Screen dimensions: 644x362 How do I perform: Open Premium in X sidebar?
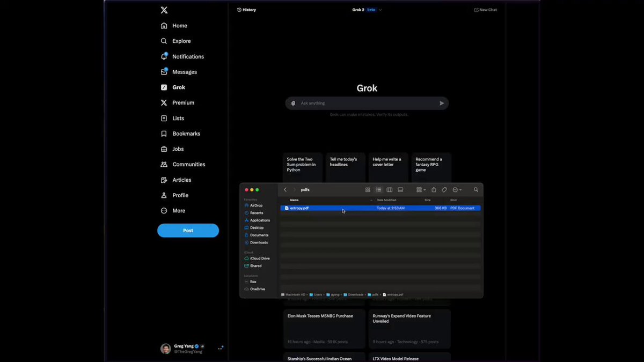point(177,103)
